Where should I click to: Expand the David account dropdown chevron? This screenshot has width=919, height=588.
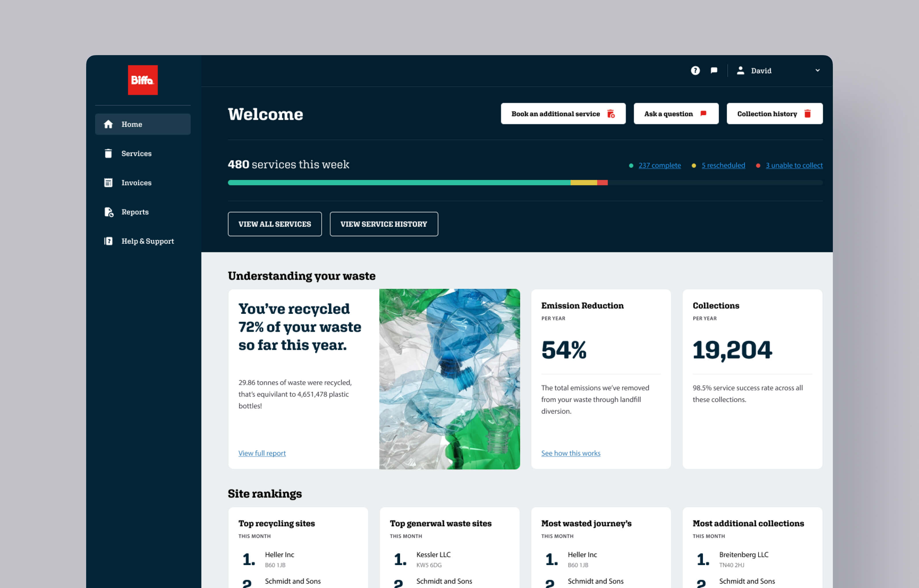tap(817, 71)
